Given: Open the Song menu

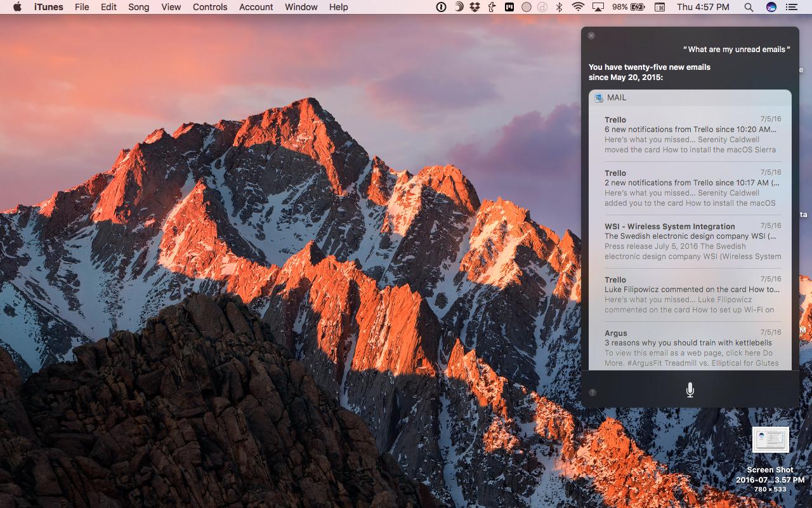Looking at the screenshot, I should (x=138, y=7).
